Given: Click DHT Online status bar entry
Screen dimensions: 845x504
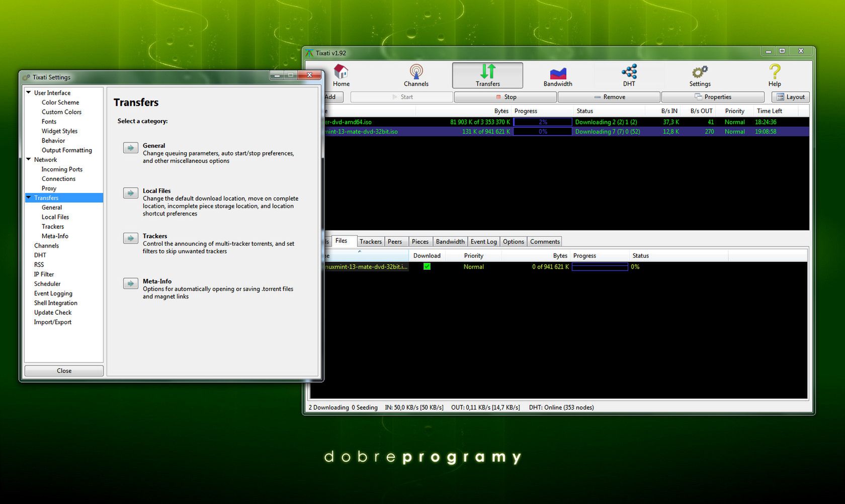Looking at the screenshot, I should (x=561, y=408).
